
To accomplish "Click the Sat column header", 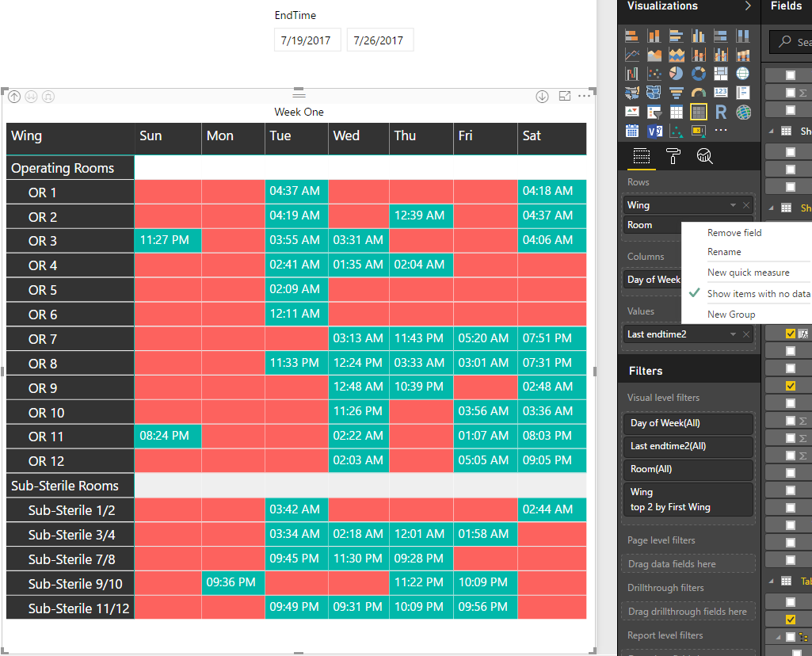I will point(552,139).
